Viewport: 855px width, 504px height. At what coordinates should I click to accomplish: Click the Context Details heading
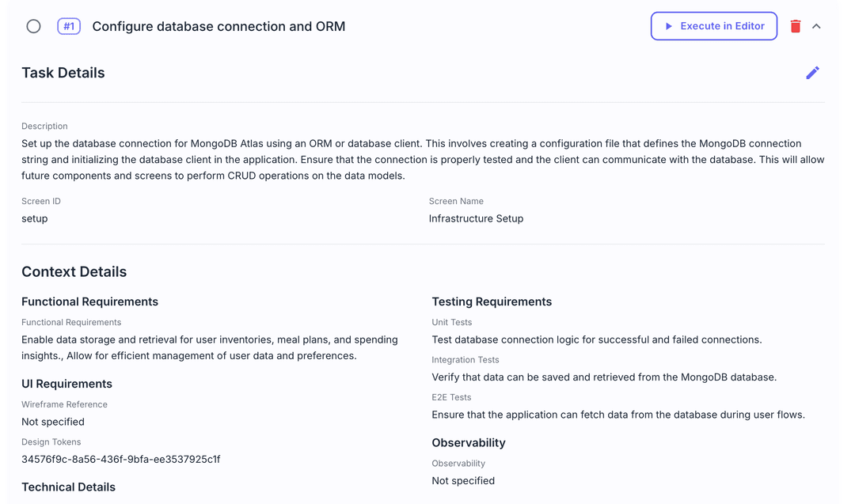[74, 271]
